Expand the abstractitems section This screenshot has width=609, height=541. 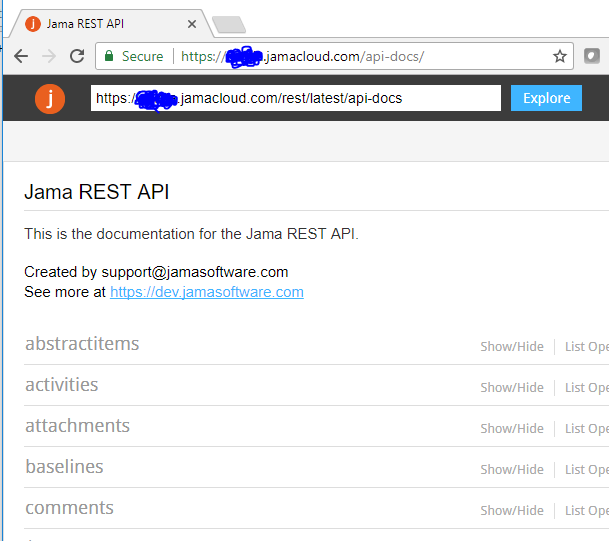tap(82, 344)
